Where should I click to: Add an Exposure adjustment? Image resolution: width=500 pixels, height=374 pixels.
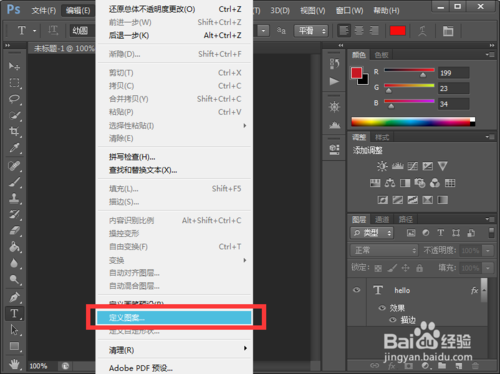pos(428,166)
